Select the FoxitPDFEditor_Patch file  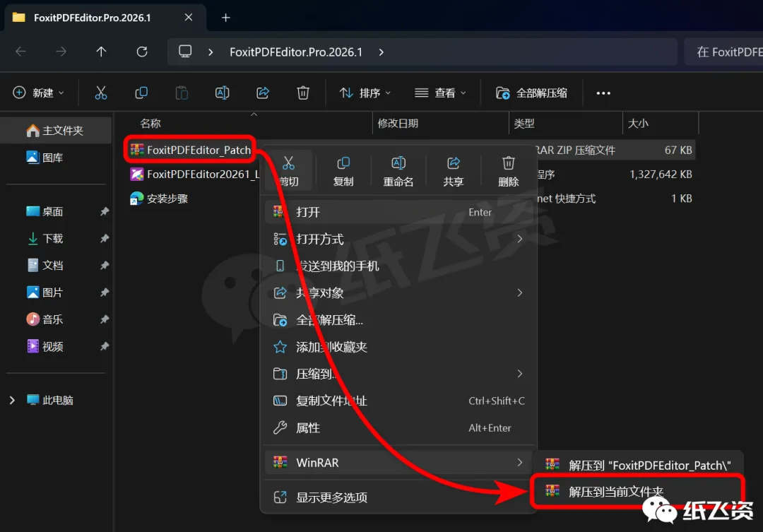[x=191, y=150]
